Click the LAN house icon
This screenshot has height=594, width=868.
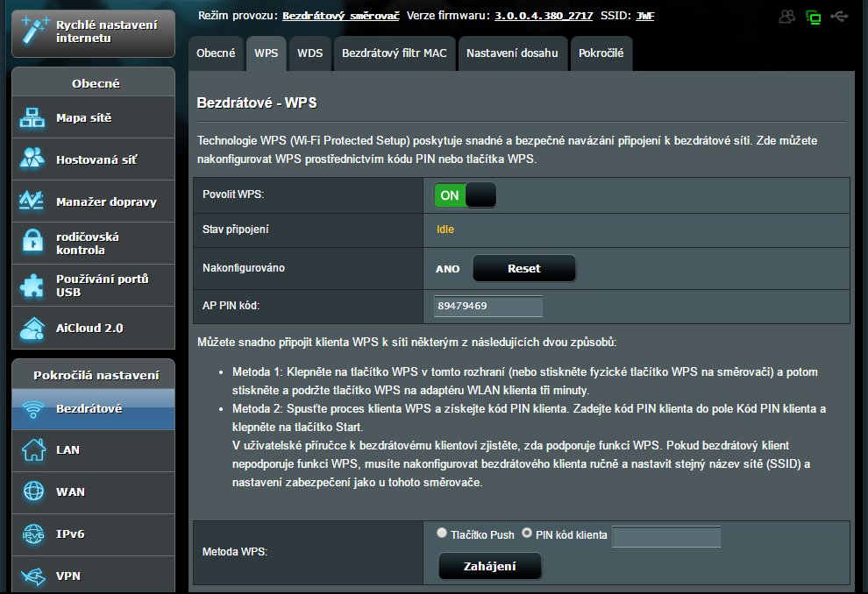pyautogui.click(x=33, y=449)
